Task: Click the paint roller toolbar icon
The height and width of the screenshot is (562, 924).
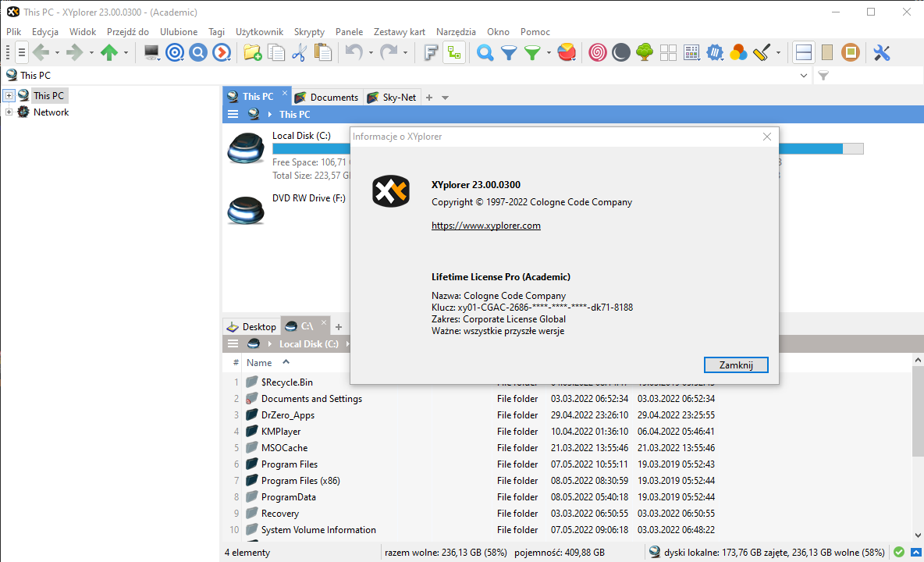Action: click(762, 53)
